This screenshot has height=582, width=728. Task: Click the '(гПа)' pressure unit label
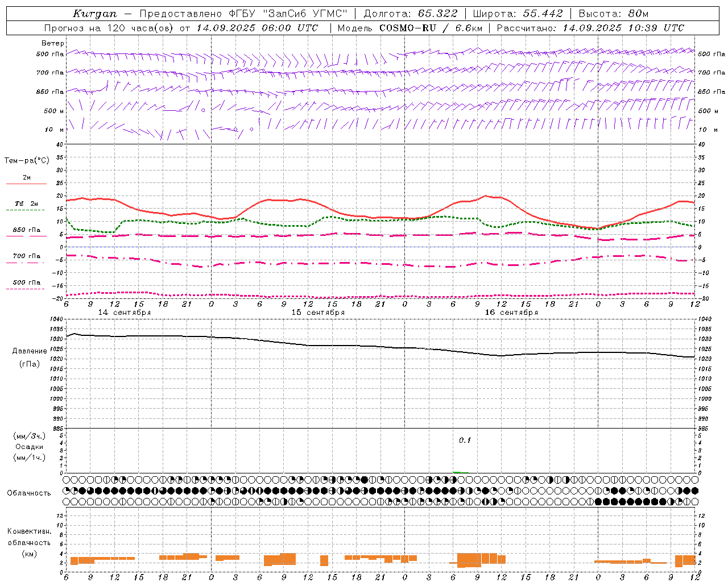(30, 364)
